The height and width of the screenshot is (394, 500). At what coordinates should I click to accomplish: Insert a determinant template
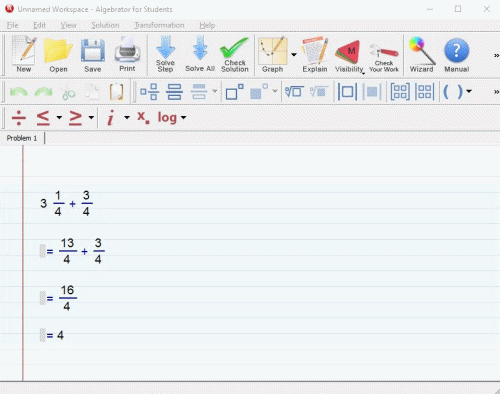click(425, 92)
